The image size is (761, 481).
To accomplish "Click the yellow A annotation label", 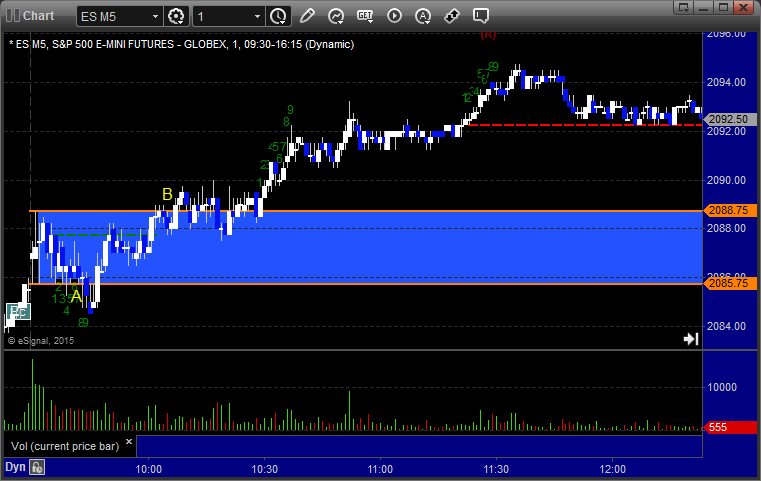I will click(76, 297).
